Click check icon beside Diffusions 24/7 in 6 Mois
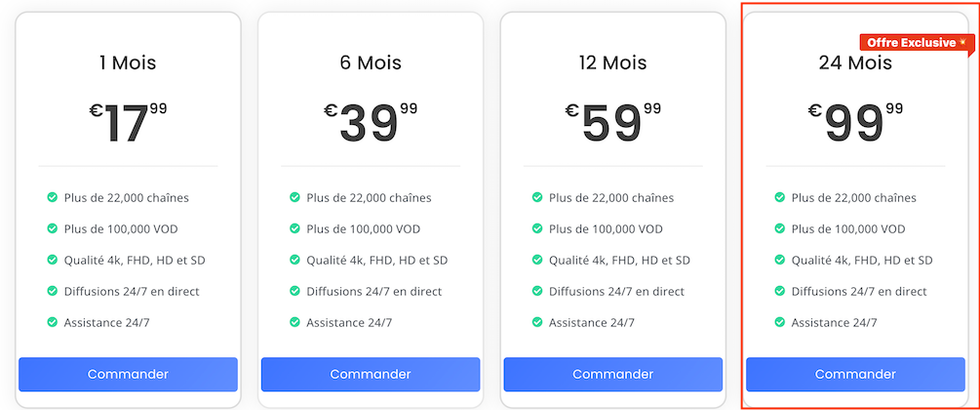This screenshot has height=410, width=980. click(295, 291)
